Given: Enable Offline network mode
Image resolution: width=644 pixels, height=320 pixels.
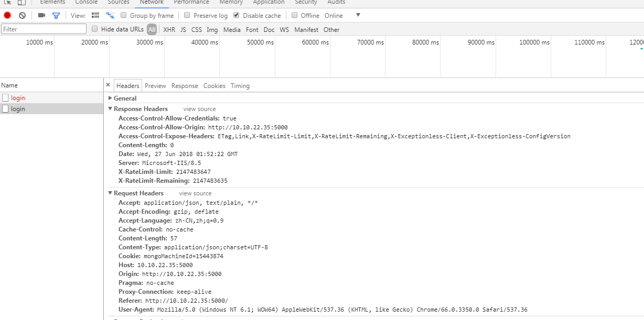Looking at the screenshot, I should [x=294, y=15].
